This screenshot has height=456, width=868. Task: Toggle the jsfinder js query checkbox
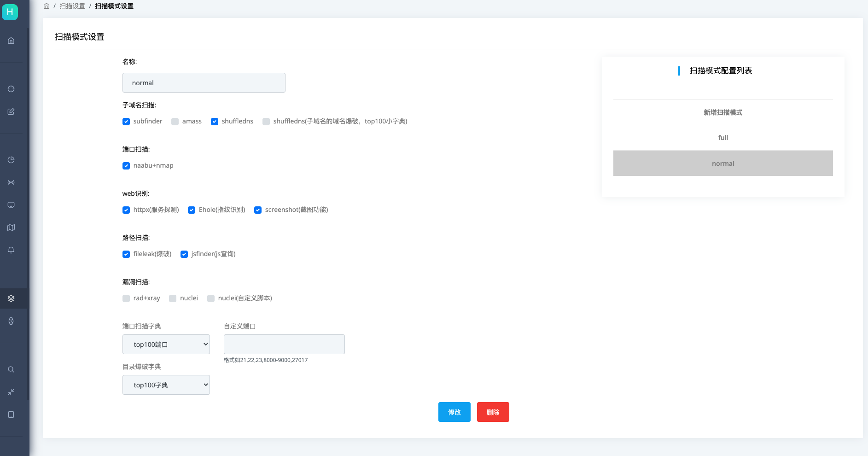pos(184,254)
